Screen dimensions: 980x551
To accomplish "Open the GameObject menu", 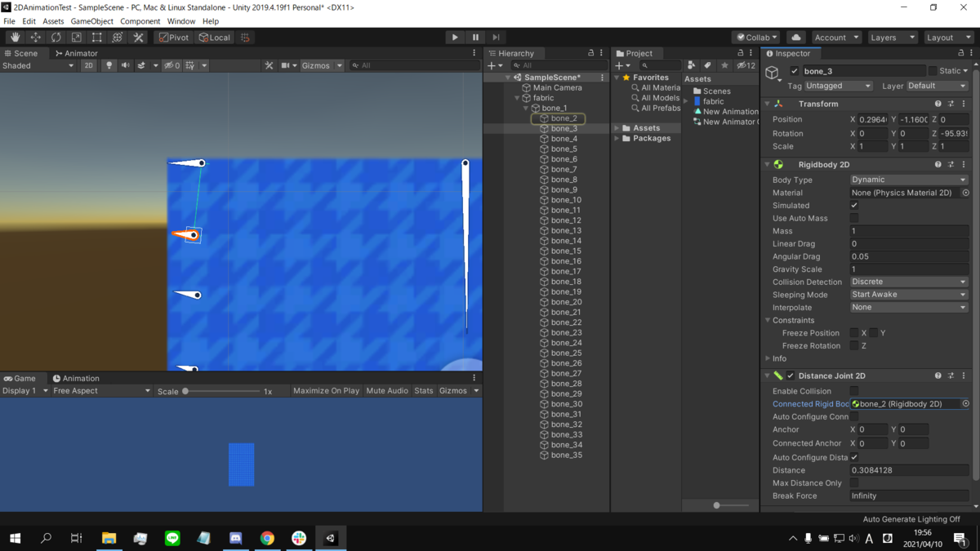I will 91,21.
